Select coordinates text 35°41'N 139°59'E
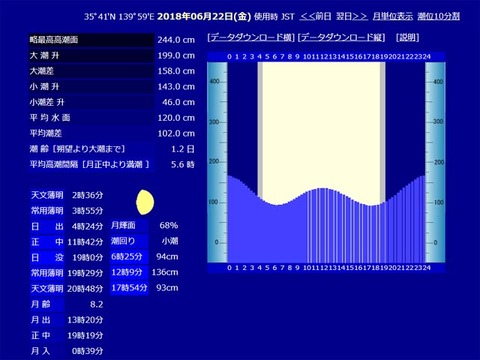This screenshot has height=360, width=480. pyautogui.click(x=119, y=17)
